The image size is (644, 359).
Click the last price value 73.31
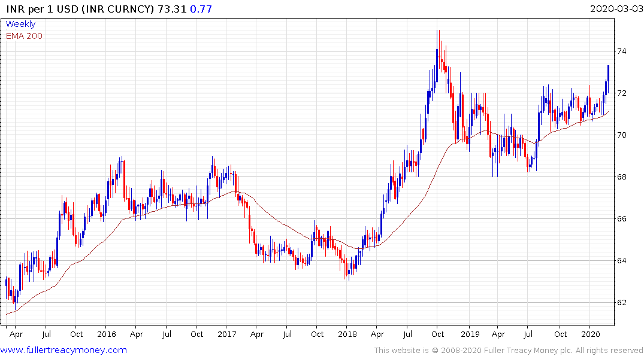point(172,9)
